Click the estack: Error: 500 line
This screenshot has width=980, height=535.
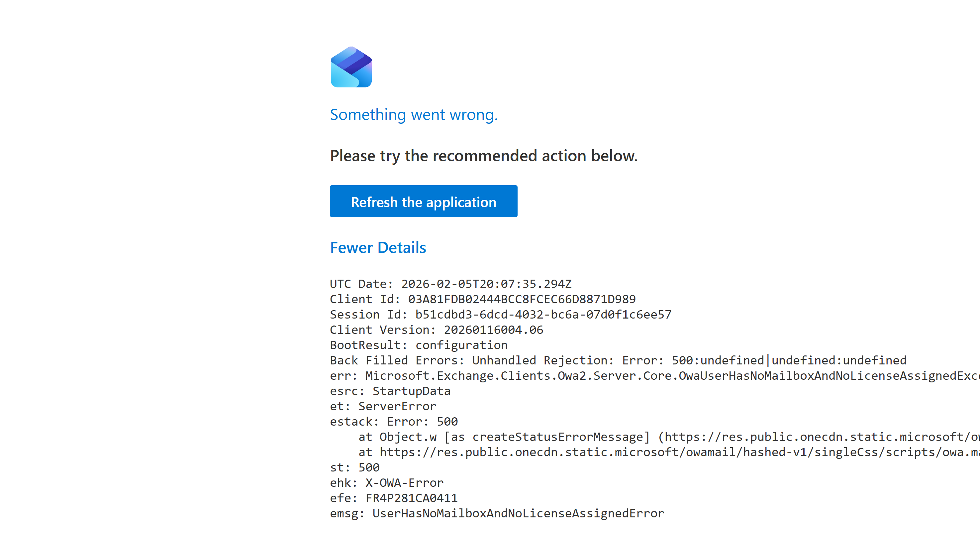[394, 422]
